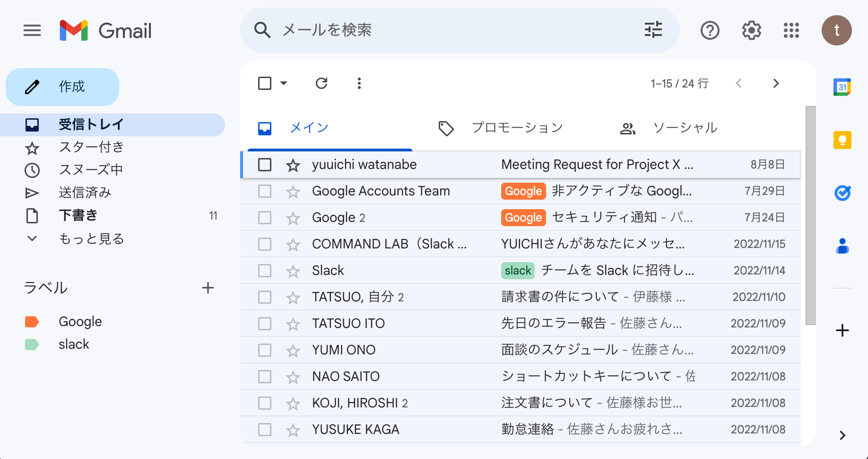Screen dimensions: 868x459
Task: Open Contacts side panel
Action: tap(842, 246)
